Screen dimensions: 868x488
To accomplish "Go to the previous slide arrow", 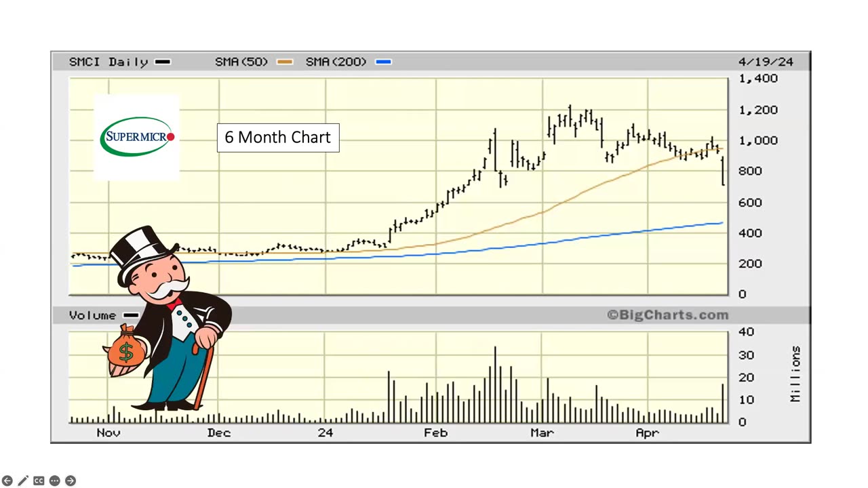I will tap(7, 481).
